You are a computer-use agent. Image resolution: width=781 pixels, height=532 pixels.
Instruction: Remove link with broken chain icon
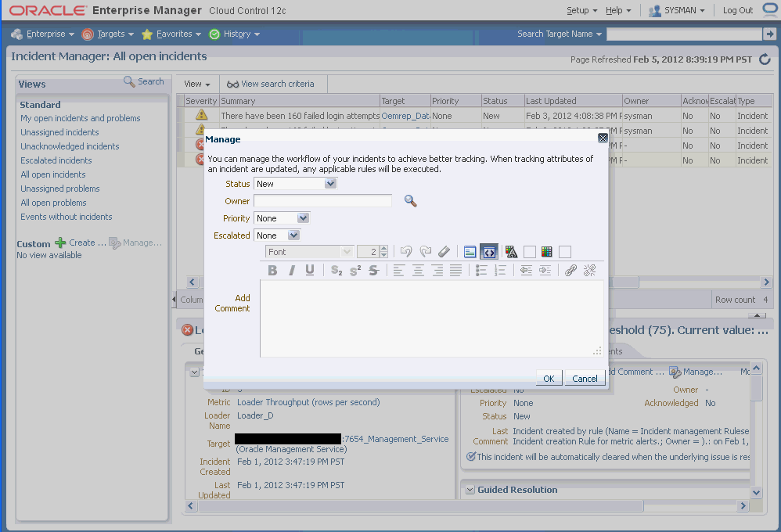click(590, 271)
